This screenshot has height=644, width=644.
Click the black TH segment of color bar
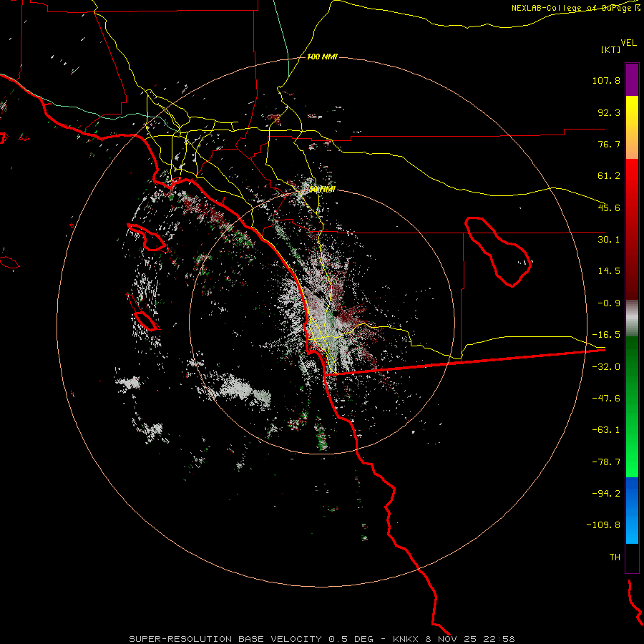pos(632,558)
